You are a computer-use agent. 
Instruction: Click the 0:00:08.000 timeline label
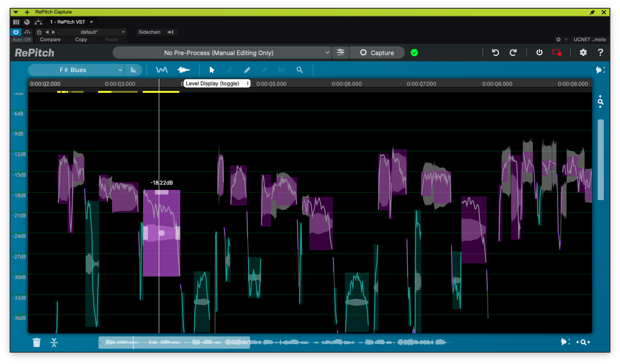[x=497, y=84]
